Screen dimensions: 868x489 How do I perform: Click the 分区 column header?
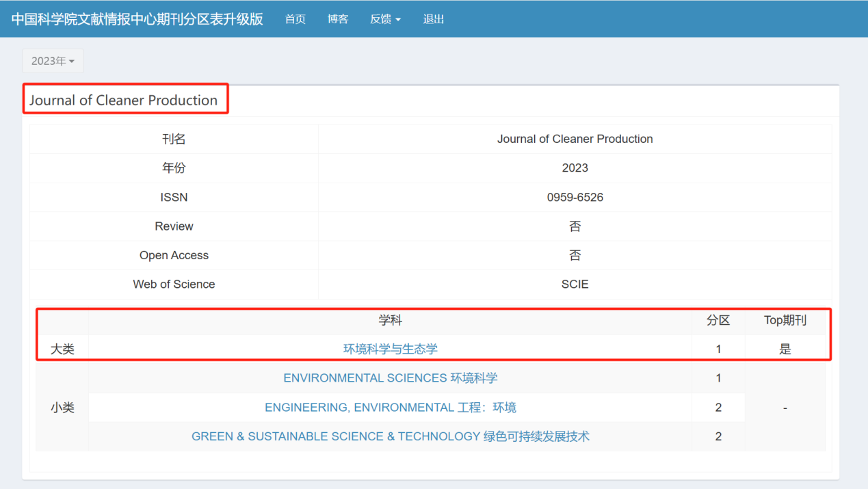click(718, 320)
